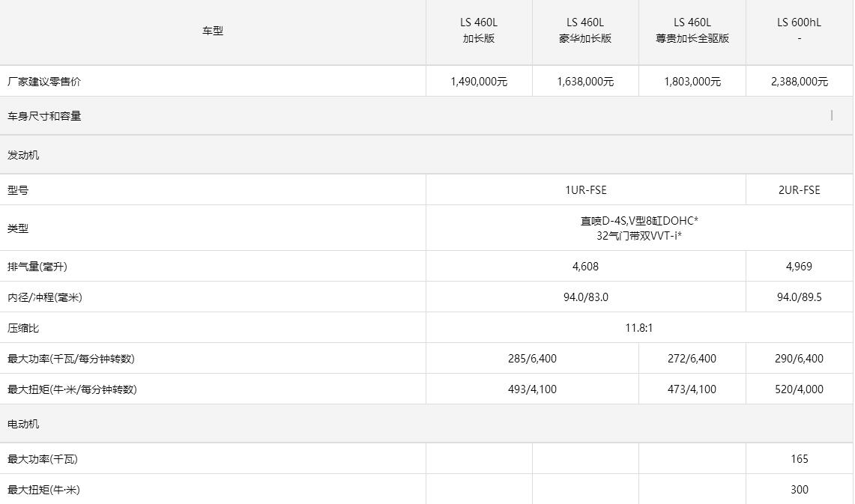Select the LS 460L 加长版 column header
The height and width of the screenshot is (504, 855).
point(479,31)
